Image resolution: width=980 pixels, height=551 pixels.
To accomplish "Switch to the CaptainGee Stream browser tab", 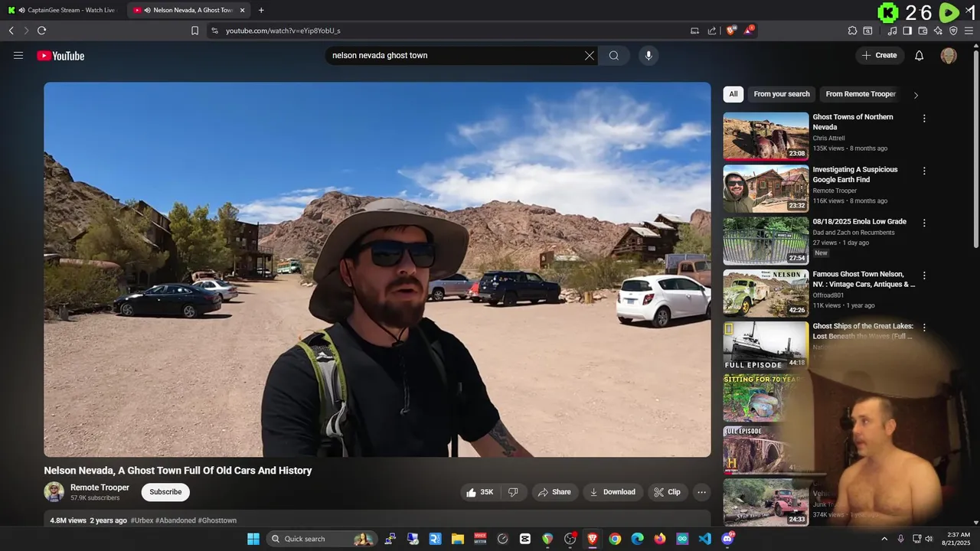I will pos(63,10).
